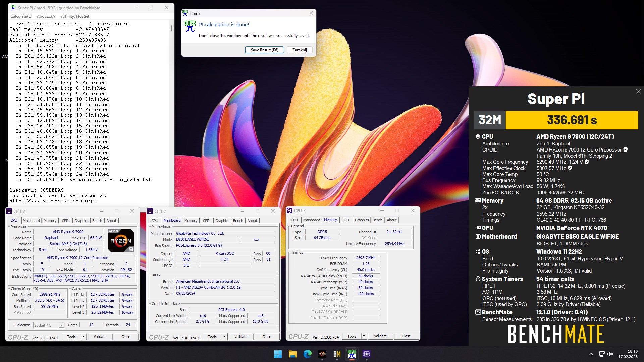Click the Windows Start icon in taskbar

(278, 354)
